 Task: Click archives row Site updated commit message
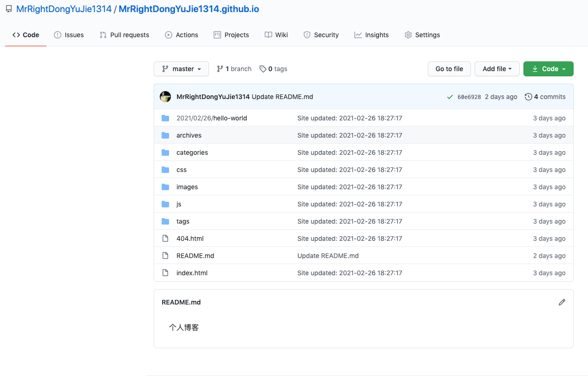coord(350,135)
